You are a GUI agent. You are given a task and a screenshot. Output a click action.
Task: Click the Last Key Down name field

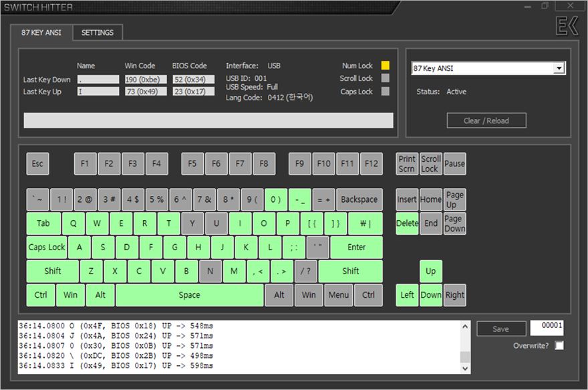(x=98, y=80)
